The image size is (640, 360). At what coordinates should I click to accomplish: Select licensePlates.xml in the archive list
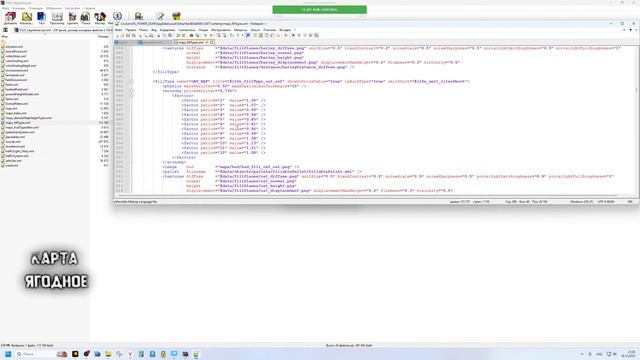[17, 104]
